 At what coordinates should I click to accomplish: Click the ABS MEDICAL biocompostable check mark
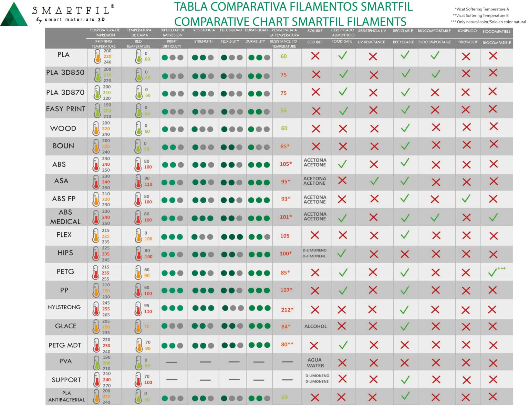coord(435,217)
